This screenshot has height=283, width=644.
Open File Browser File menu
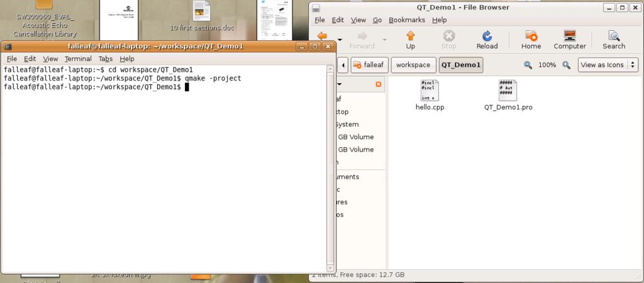click(319, 19)
